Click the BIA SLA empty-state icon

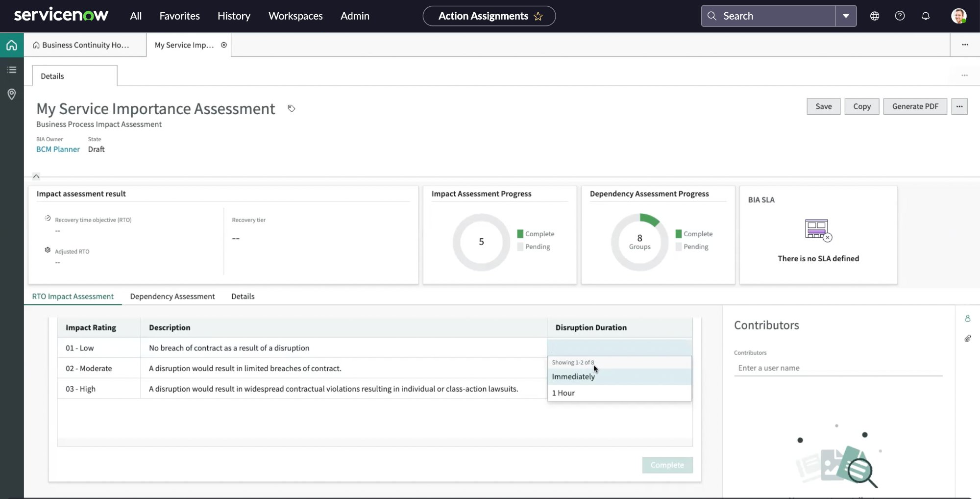pyautogui.click(x=818, y=230)
